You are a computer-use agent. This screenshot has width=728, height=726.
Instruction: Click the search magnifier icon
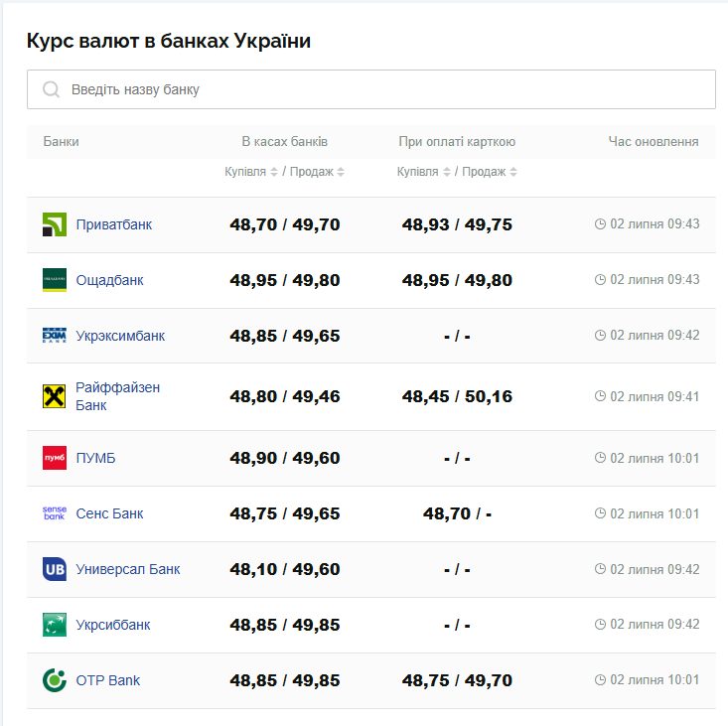click(x=51, y=90)
